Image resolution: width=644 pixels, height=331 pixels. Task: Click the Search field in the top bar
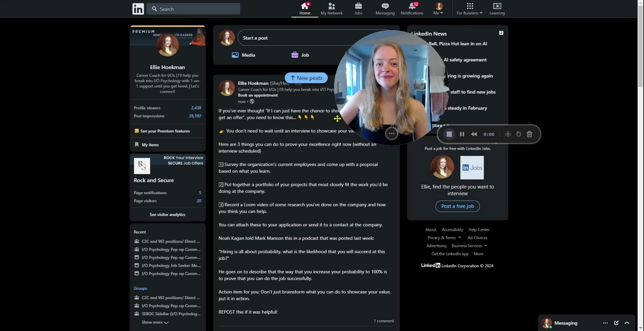pos(193,9)
